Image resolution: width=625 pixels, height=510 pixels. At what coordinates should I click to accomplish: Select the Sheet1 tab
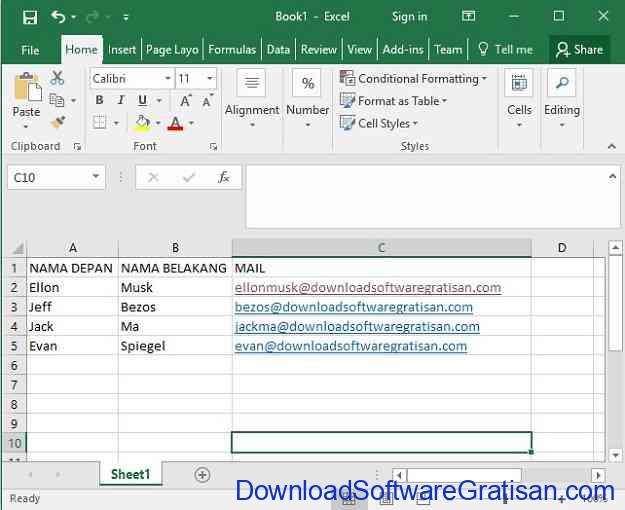(x=130, y=474)
